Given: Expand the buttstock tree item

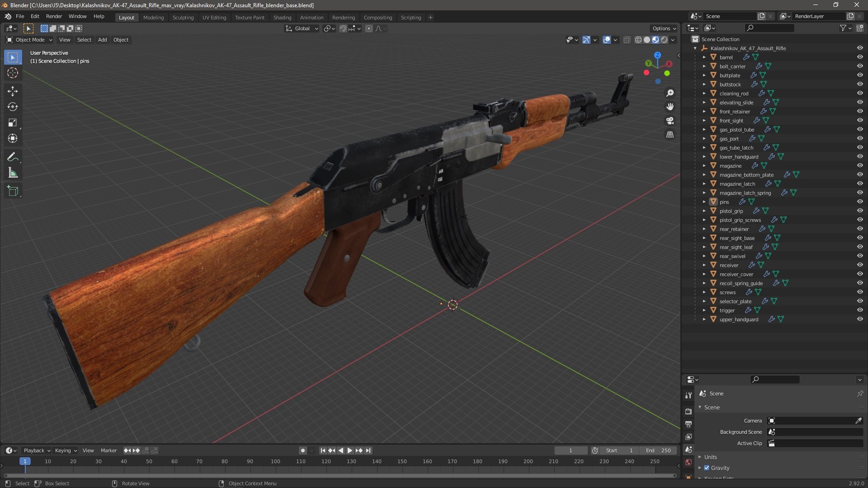Looking at the screenshot, I should pos(704,84).
